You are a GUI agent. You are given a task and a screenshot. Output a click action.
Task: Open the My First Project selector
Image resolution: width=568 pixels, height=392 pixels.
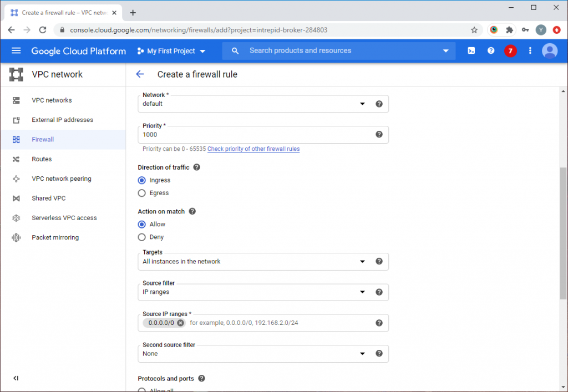[171, 51]
